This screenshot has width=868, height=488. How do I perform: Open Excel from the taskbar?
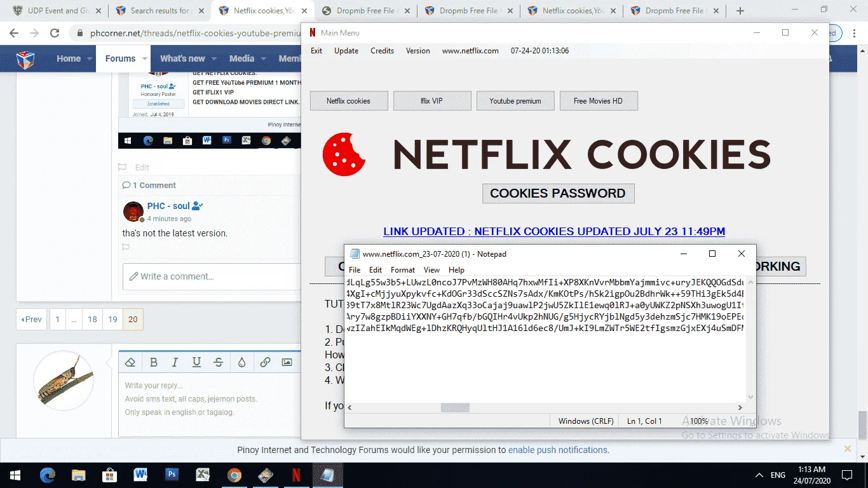coord(203,475)
